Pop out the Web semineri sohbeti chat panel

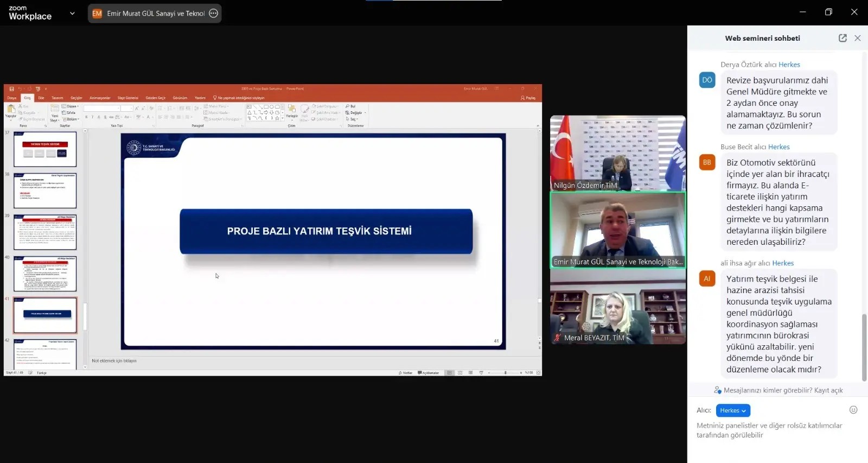(x=842, y=38)
